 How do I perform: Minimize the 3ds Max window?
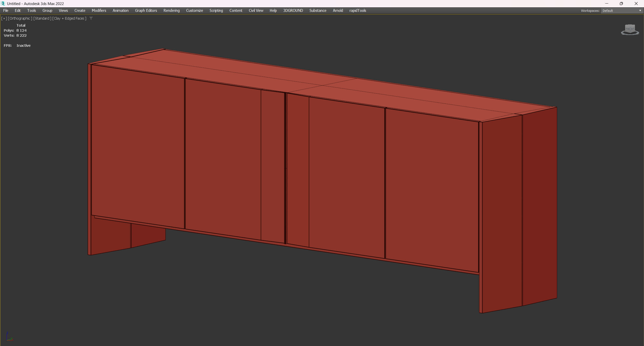[x=607, y=4]
